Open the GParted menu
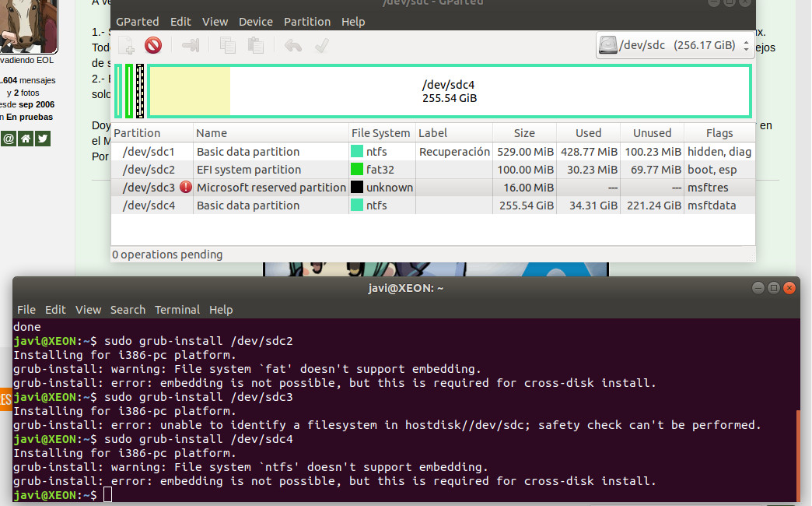812x506 pixels. pos(137,22)
